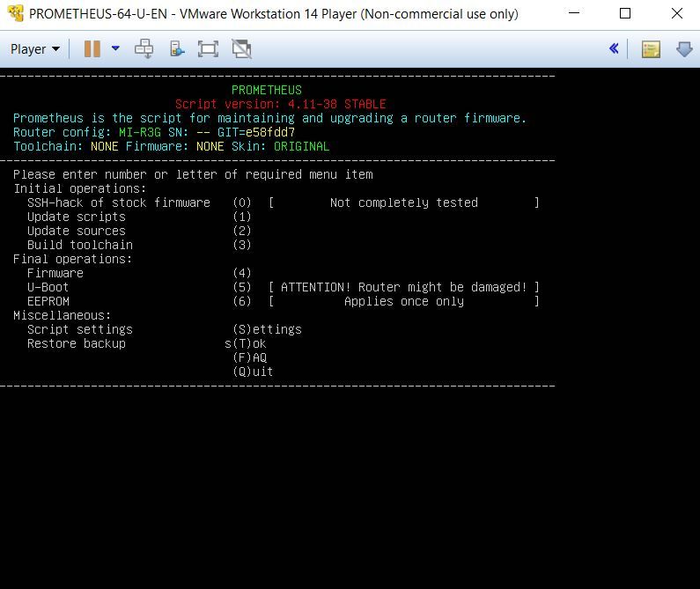Click the 'Restore backup' menu line

77,343
